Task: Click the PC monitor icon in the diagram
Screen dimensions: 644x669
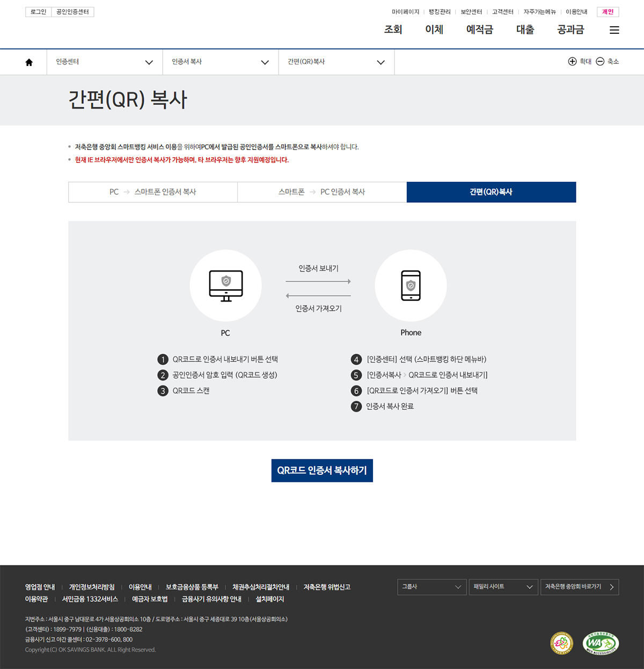Action: click(x=225, y=285)
